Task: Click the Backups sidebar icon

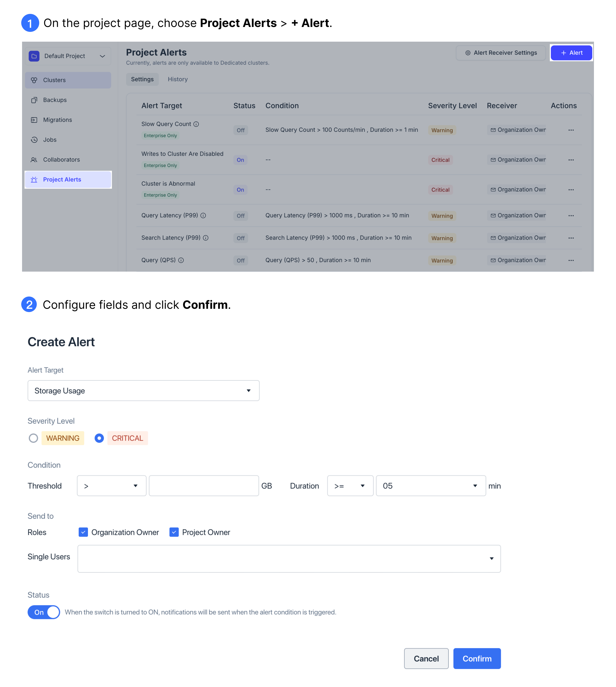Action: tap(34, 99)
